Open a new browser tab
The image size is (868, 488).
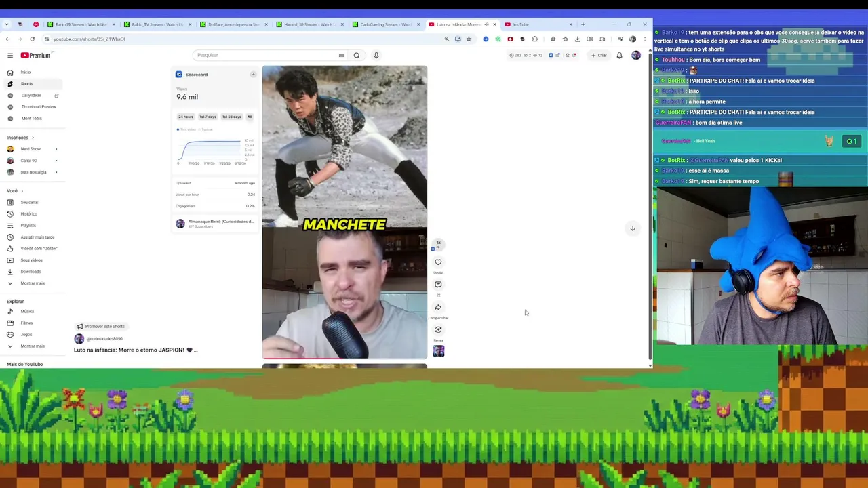click(x=583, y=24)
